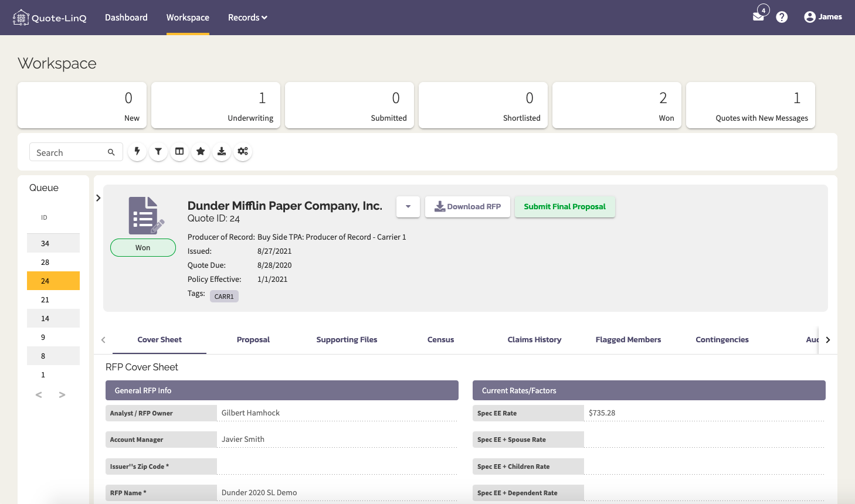Open dropdown arrow beside Download RFP

pyautogui.click(x=408, y=206)
